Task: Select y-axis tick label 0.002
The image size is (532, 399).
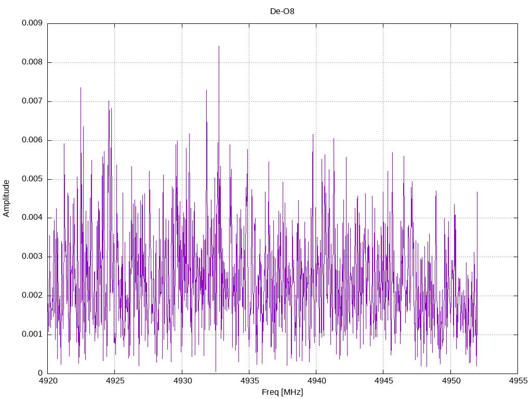Action: (32, 295)
